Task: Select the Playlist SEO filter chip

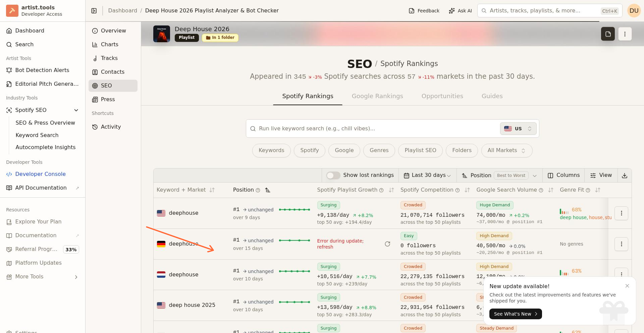Action: [420, 150]
